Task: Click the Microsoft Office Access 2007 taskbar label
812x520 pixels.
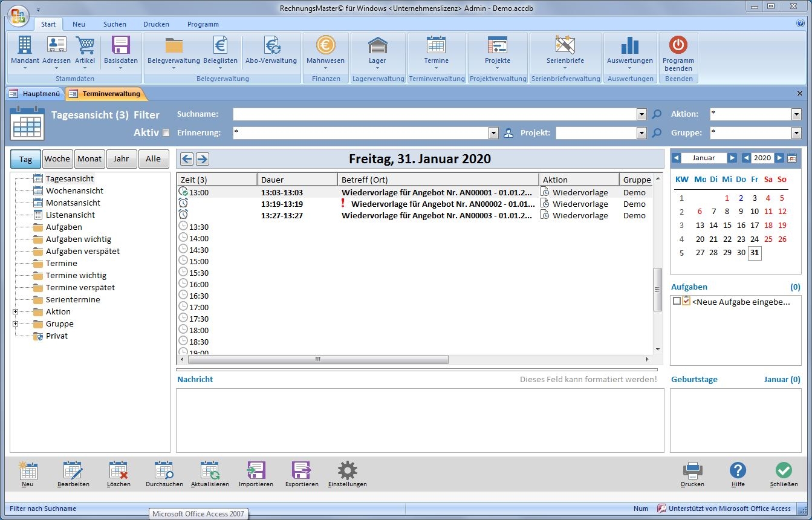Action: [x=198, y=514]
